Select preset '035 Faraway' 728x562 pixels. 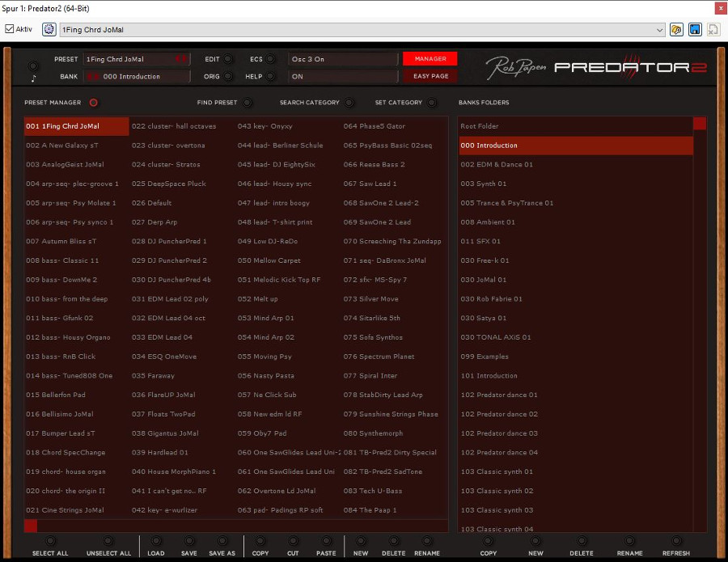[x=153, y=375]
